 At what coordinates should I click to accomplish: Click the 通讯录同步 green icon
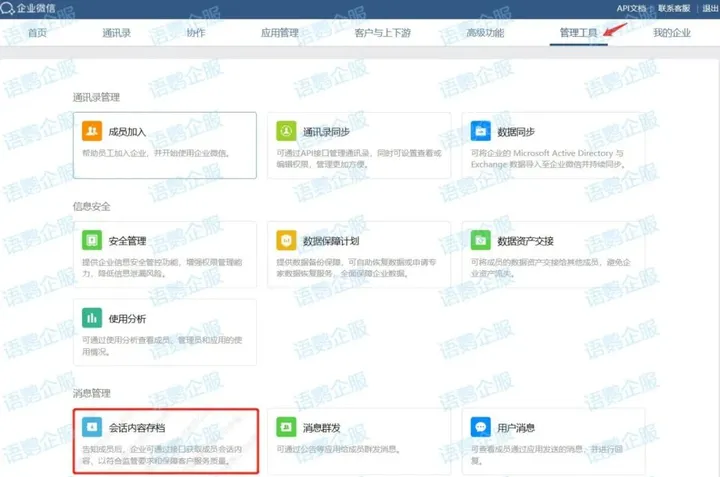286,131
